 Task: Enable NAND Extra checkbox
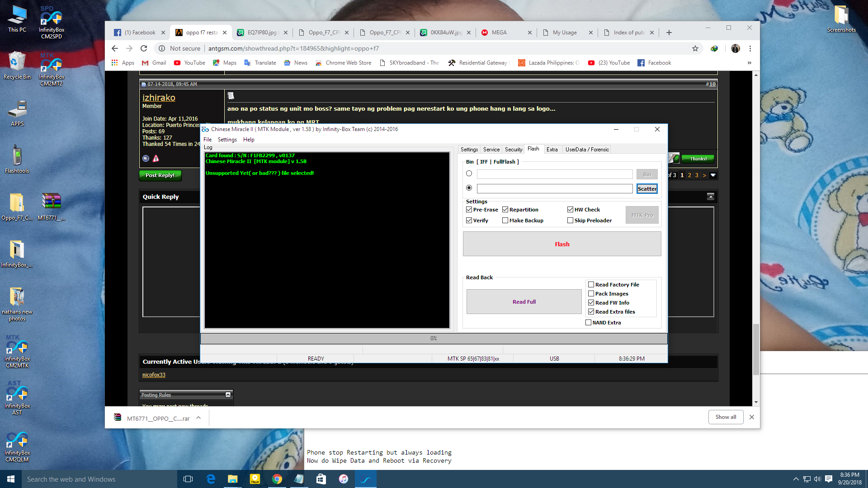589,323
